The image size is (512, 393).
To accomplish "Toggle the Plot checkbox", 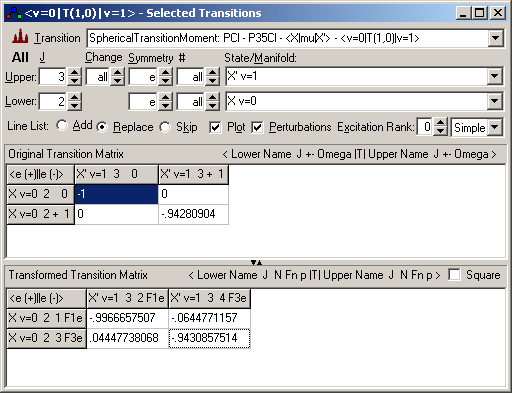I will 215,127.
